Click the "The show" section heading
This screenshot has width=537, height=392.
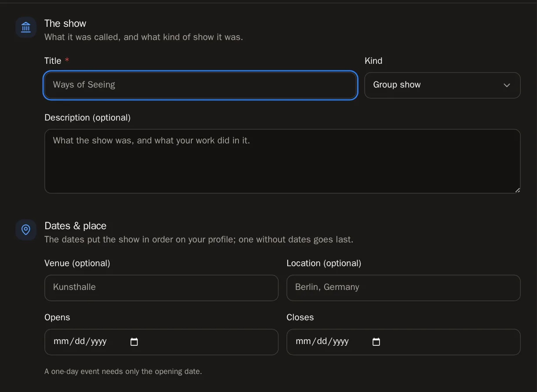(x=65, y=24)
